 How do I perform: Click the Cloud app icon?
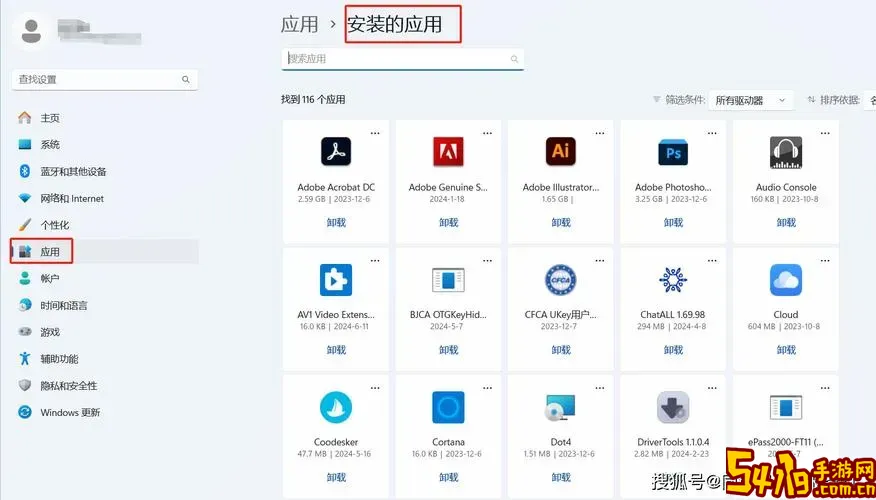[785, 280]
